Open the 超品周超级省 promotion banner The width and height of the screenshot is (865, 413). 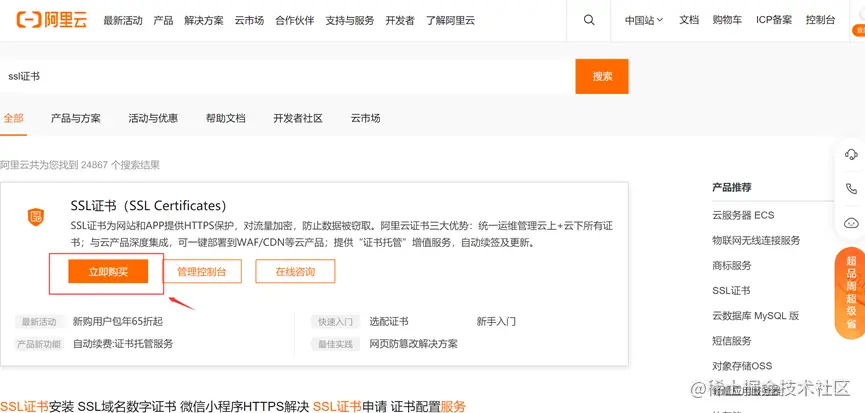pyautogui.click(x=851, y=293)
